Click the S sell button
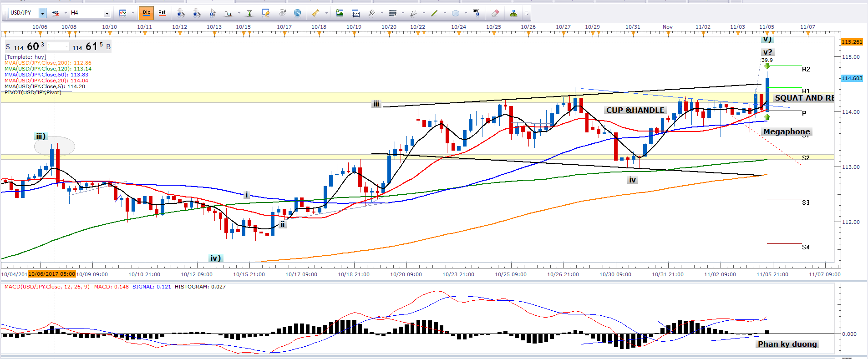Screen dimensions: 868x359 8,47
